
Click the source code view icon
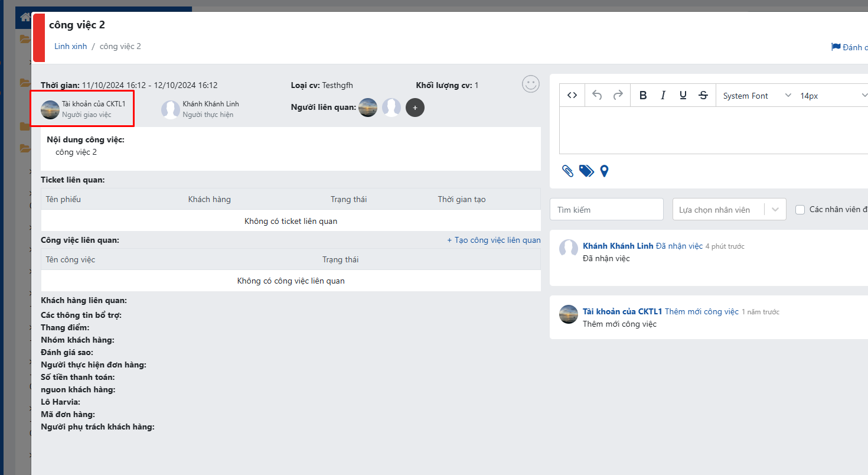pos(572,96)
